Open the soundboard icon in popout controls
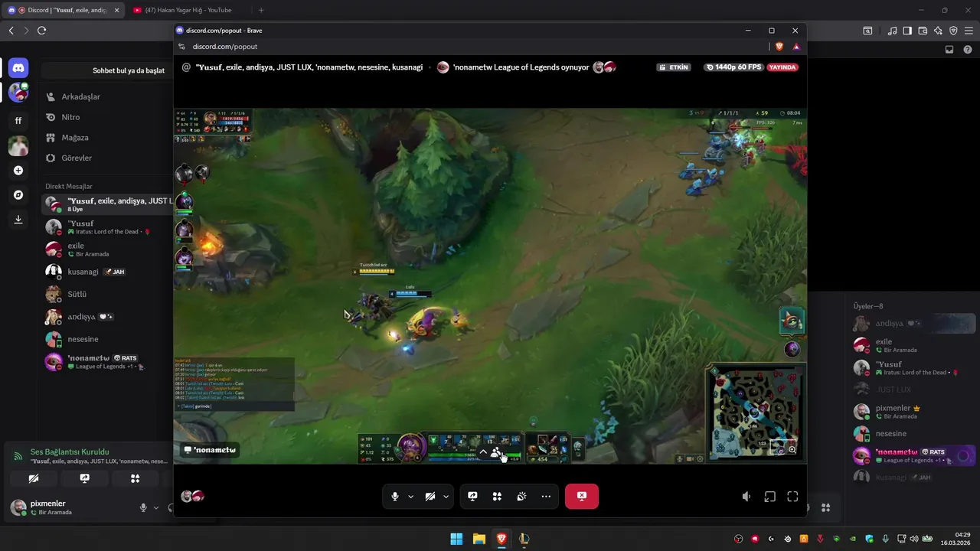Image resolution: width=980 pixels, height=551 pixels. tap(521, 497)
